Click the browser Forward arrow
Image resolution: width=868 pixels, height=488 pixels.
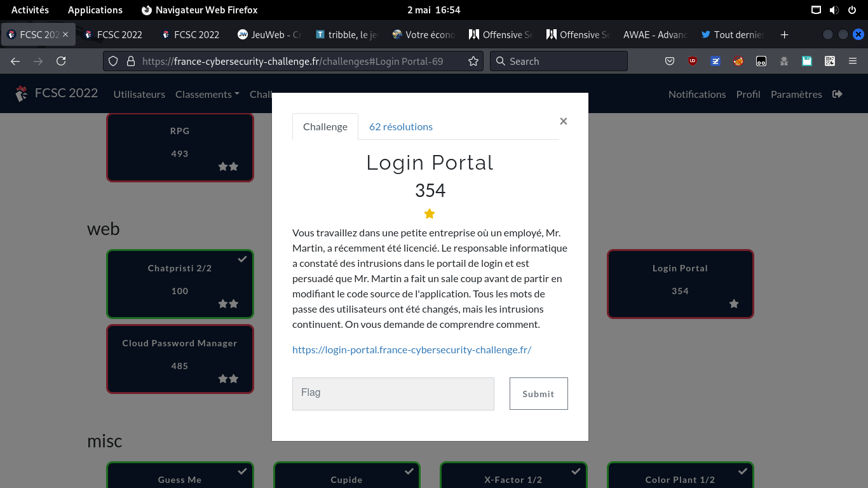tap(38, 61)
